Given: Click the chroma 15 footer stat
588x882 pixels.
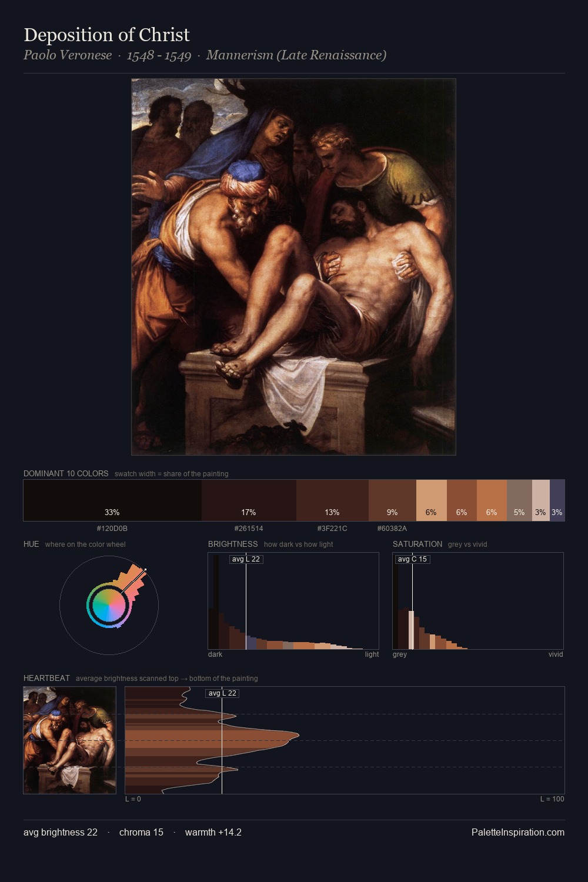Looking at the screenshot, I should [x=141, y=832].
